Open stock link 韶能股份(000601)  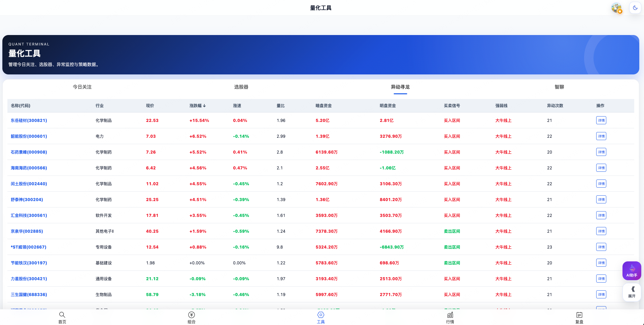coord(29,136)
